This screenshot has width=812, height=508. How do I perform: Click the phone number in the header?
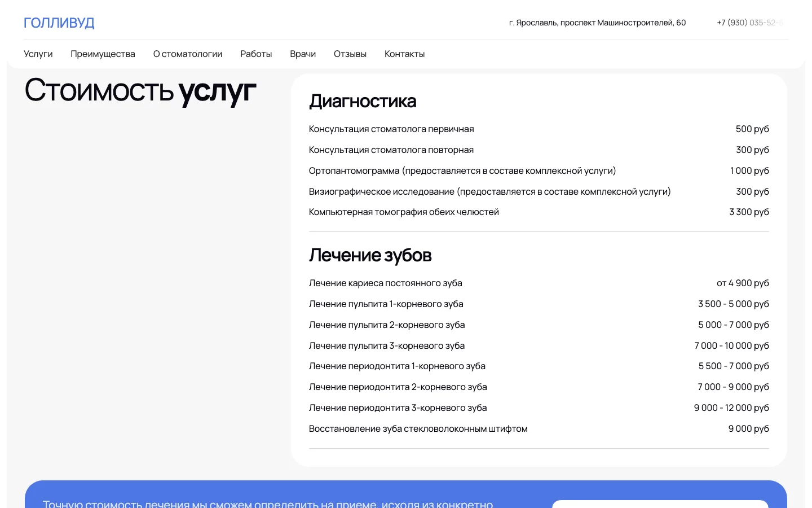[x=750, y=23]
